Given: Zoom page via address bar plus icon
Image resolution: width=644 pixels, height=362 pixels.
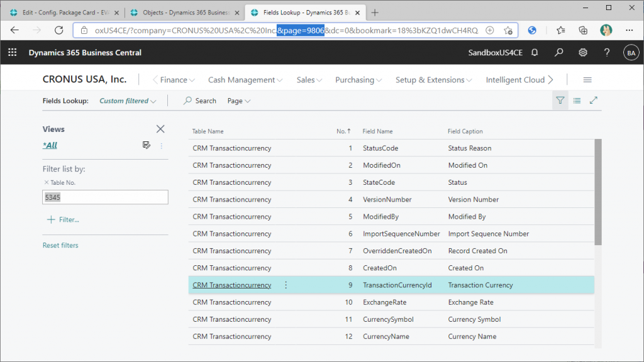Looking at the screenshot, I should 489,30.
